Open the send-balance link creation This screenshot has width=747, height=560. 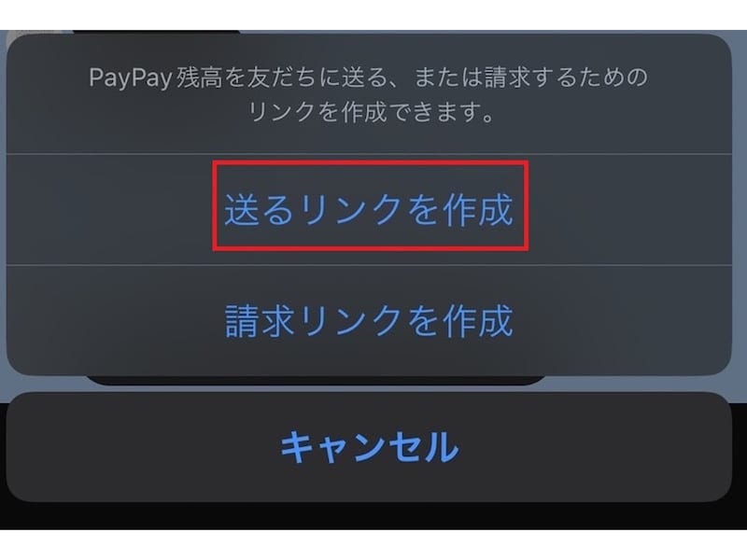[x=369, y=209]
